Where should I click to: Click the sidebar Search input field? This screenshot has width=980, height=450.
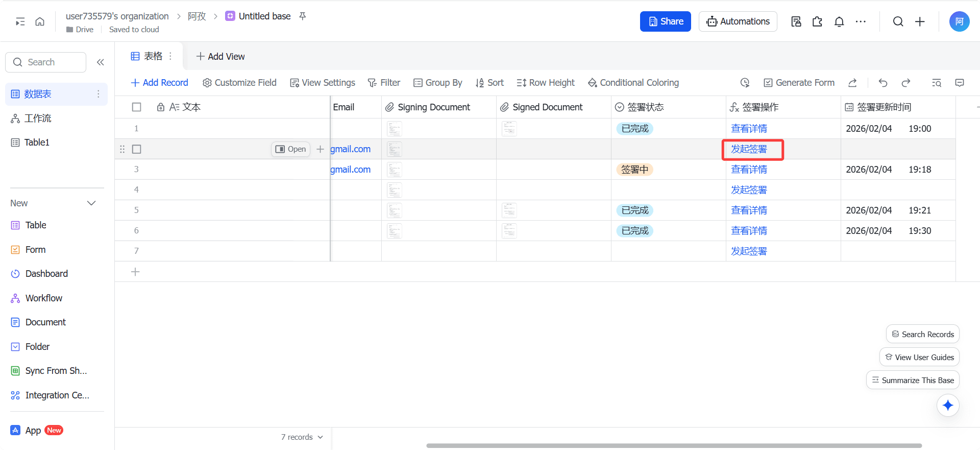click(x=46, y=62)
